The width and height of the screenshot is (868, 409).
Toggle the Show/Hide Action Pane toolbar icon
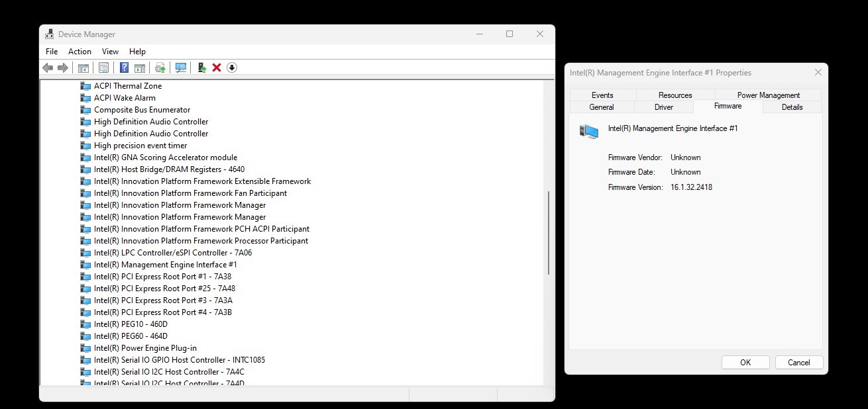click(x=140, y=68)
